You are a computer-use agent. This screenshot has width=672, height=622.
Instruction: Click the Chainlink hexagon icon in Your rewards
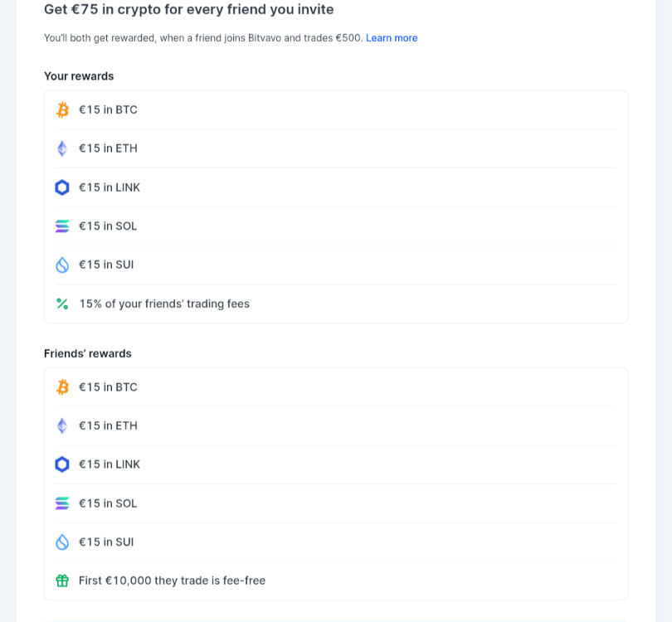pyautogui.click(x=62, y=187)
